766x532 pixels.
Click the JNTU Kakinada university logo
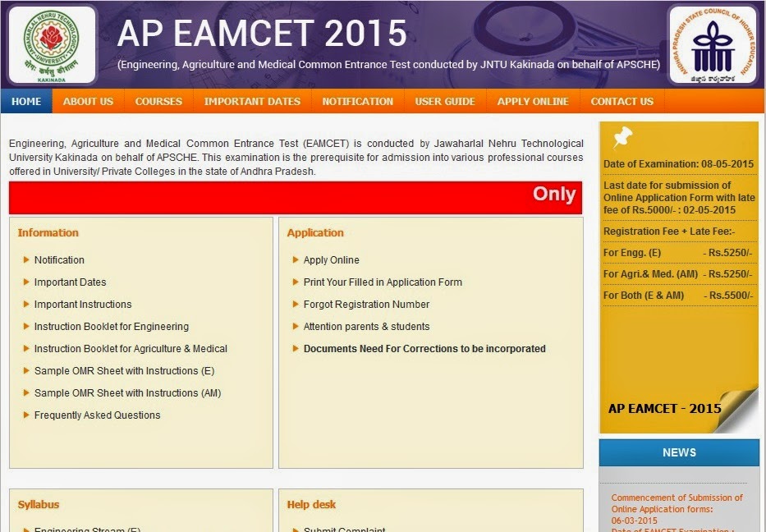[x=52, y=45]
